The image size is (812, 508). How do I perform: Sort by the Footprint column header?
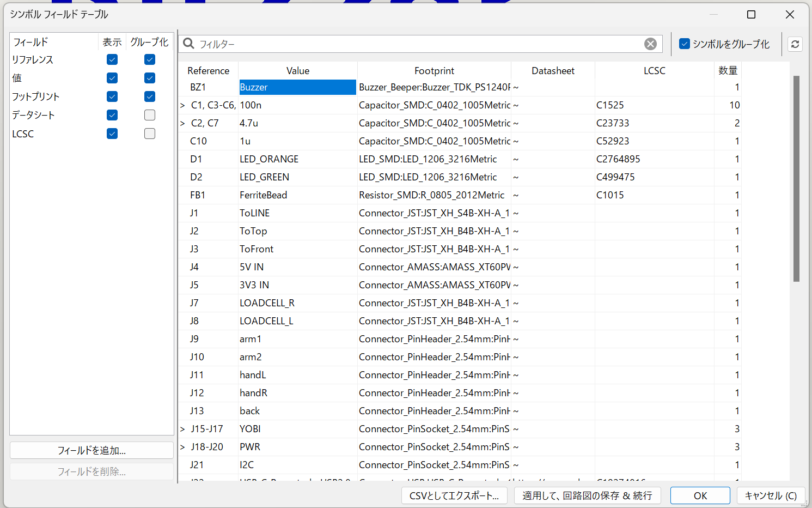click(x=434, y=71)
